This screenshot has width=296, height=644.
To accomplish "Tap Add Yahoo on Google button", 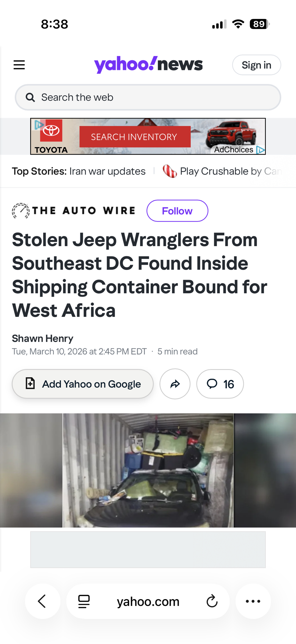I will (x=82, y=384).
